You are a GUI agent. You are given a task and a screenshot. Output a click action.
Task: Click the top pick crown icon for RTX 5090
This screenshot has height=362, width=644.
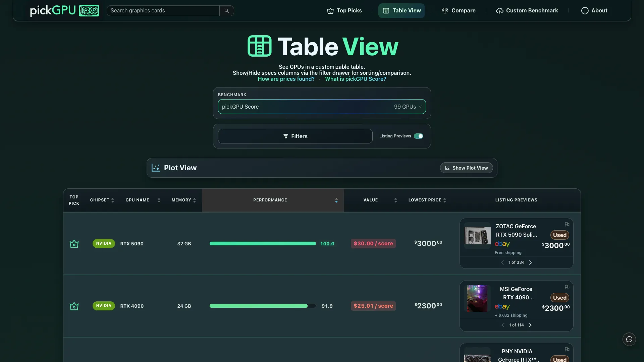pyautogui.click(x=74, y=244)
